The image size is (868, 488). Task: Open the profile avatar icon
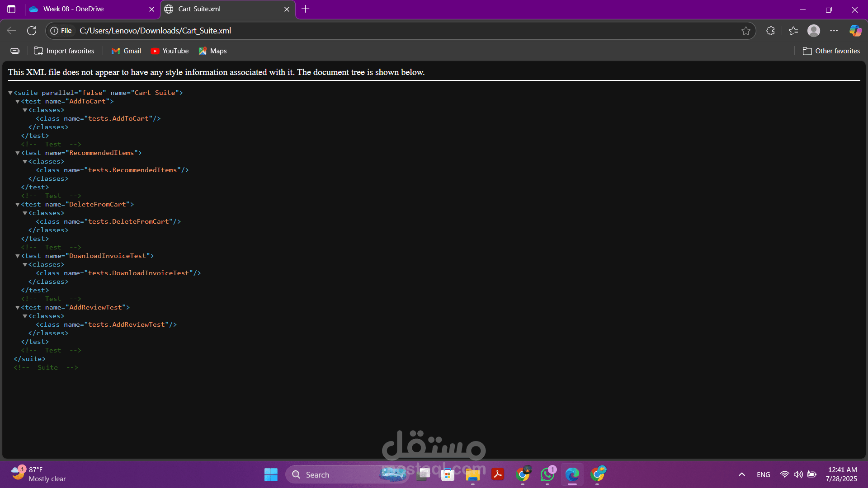coord(814,31)
